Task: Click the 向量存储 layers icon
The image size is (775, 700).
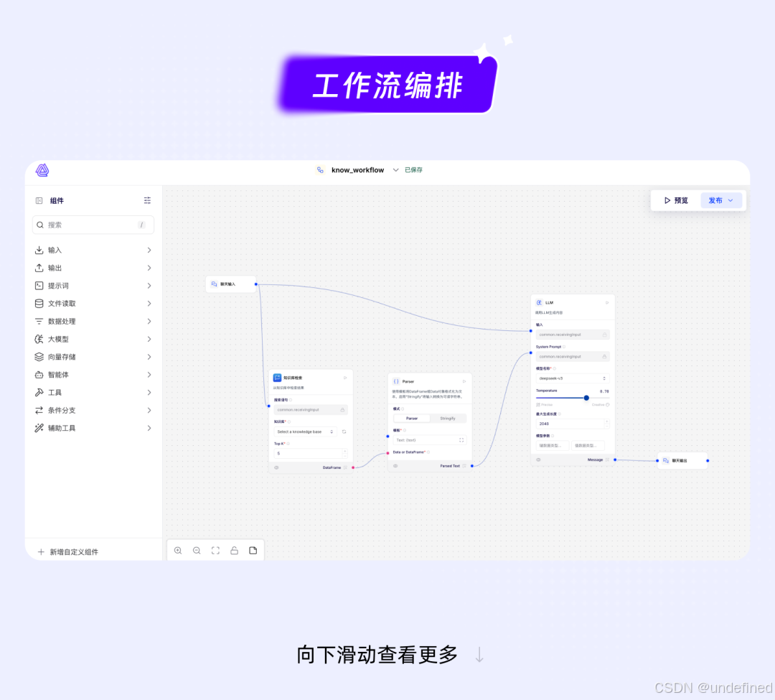Action: (x=39, y=357)
